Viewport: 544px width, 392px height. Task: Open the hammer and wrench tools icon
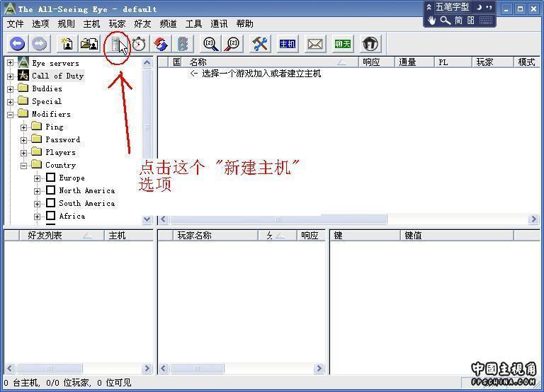click(x=260, y=44)
